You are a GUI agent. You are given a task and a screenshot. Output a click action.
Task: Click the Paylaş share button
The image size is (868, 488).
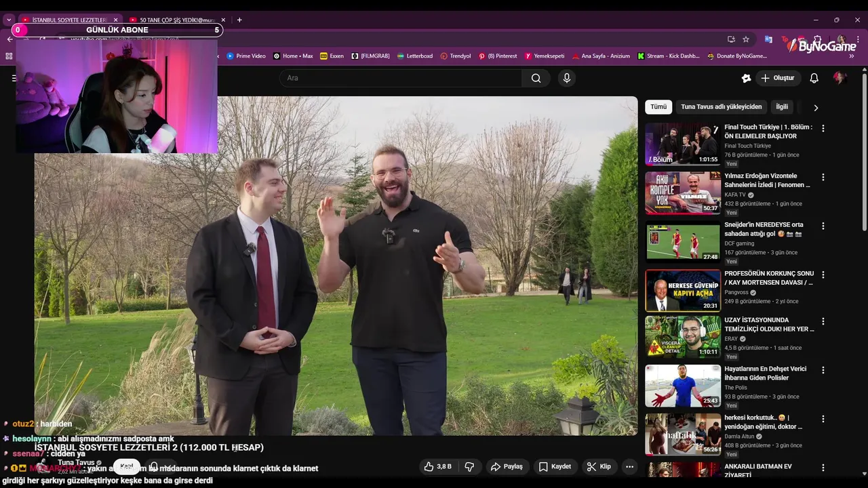(507, 466)
